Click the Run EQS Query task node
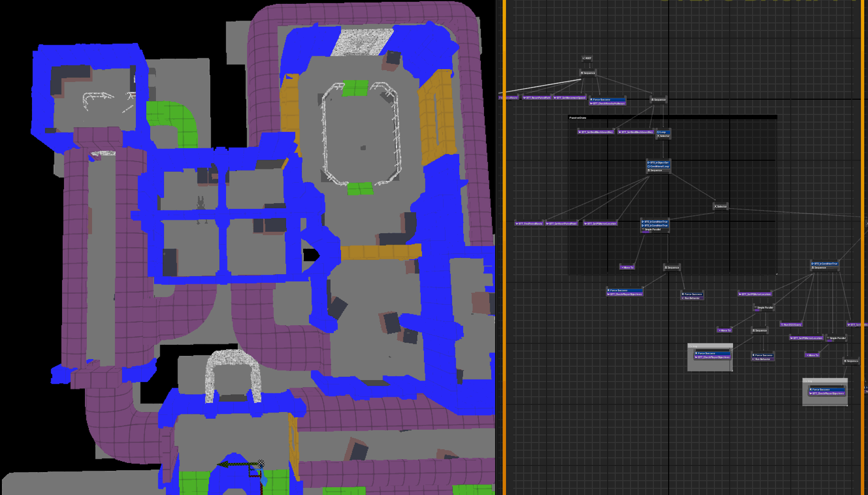 coord(791,325)
